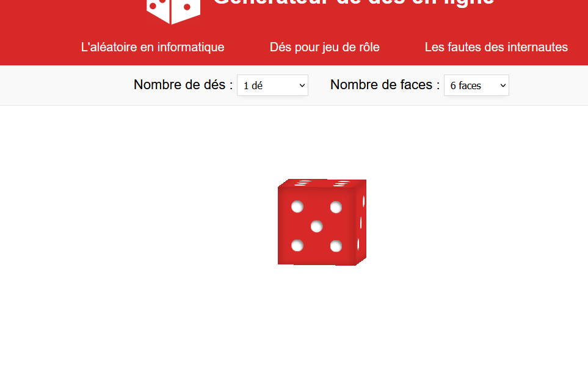Click the right face of the header dice logo
The width and height of the screenshot is (588, 375).
click(x=186, y=9)
